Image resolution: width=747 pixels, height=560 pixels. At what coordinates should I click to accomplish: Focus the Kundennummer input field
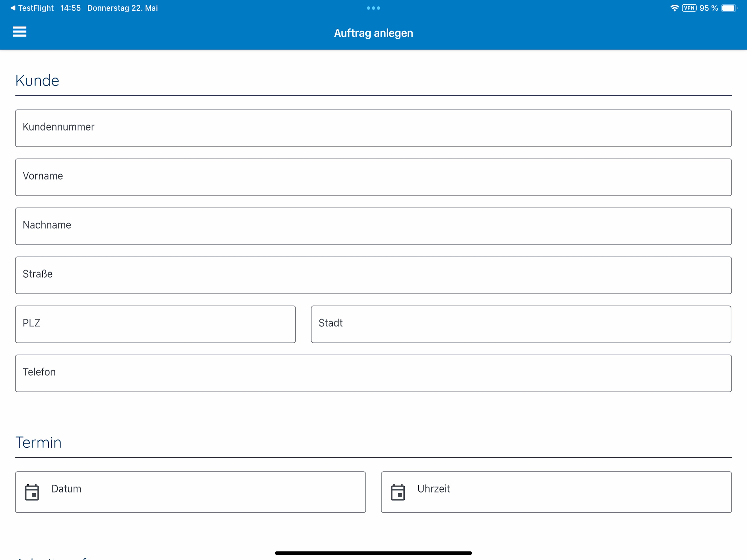373,128
